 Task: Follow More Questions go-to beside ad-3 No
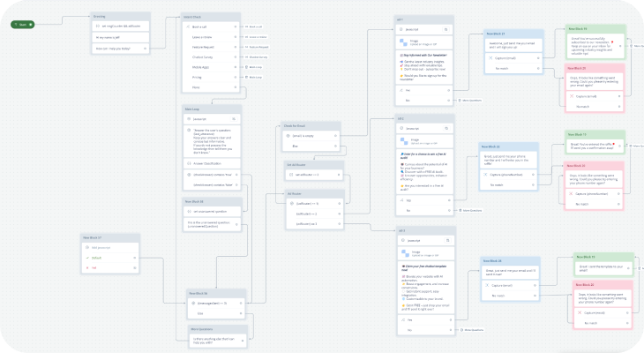click(x=472, y=330)
